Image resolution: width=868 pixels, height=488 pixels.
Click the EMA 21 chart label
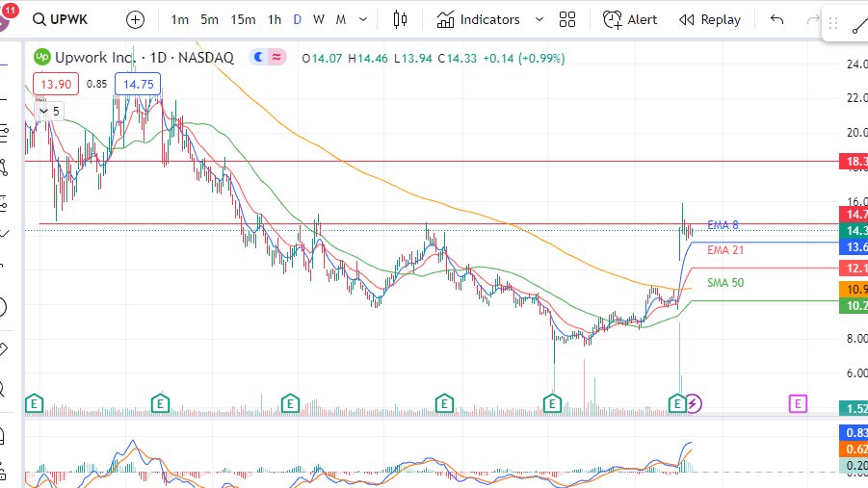(x=725, y=250)
